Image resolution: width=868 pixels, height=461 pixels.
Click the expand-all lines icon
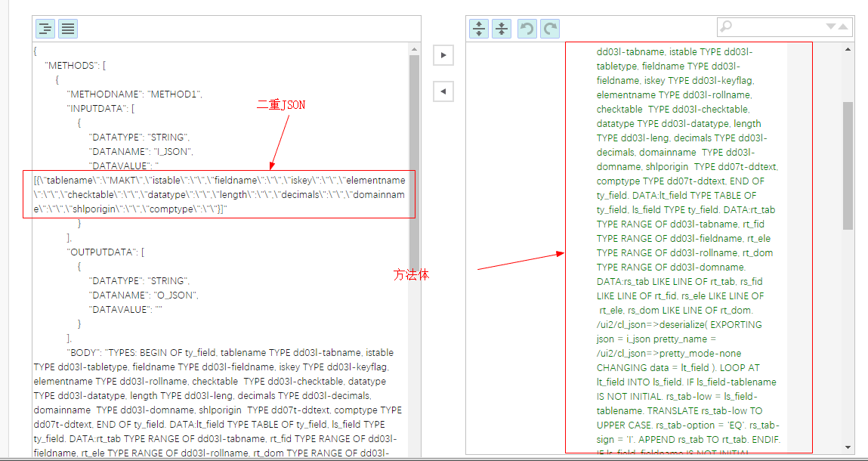tap(479, 28)
